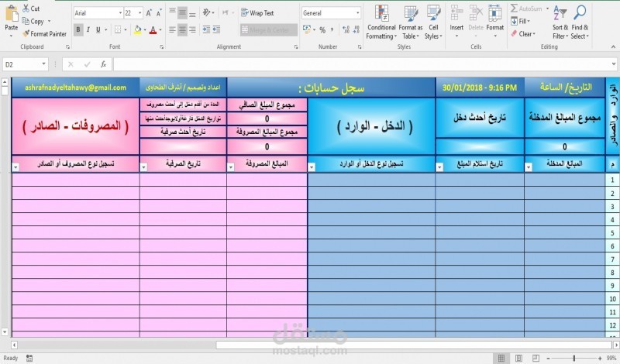This screenshot has width=620, height=364.
Task: Switch to Page Break Preview
Action: click(536, 358)
